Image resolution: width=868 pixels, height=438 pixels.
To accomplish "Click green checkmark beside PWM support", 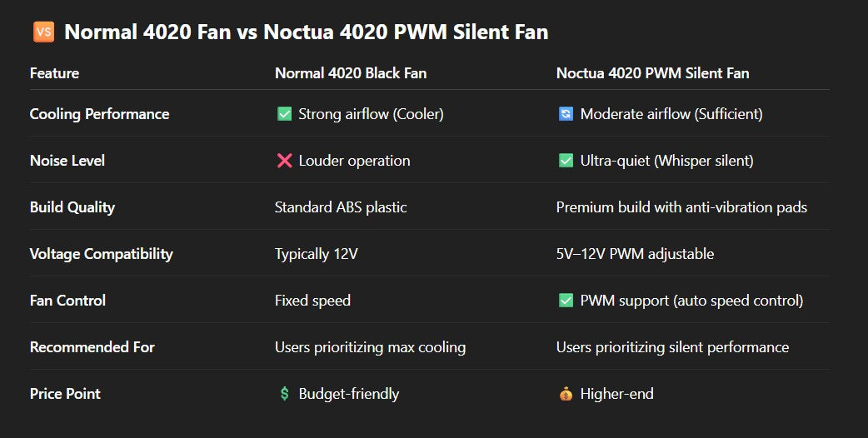I will [x=566, y=301].
